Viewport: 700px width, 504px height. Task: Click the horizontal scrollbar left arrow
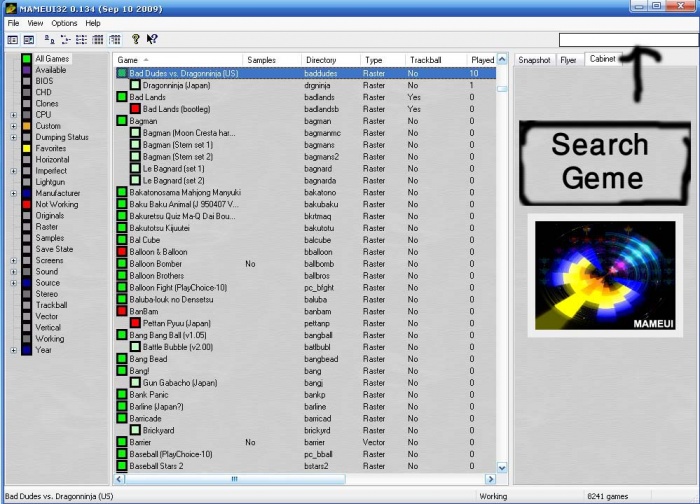pos(119,479)
